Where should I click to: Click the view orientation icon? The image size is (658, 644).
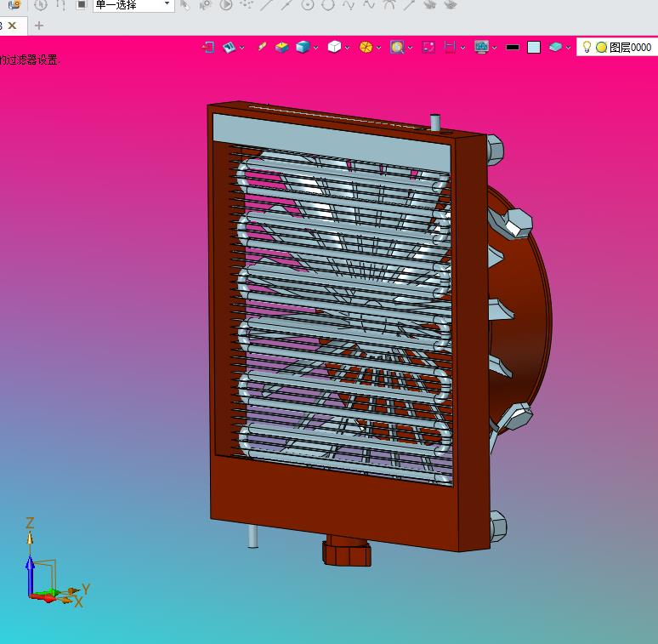230,47
